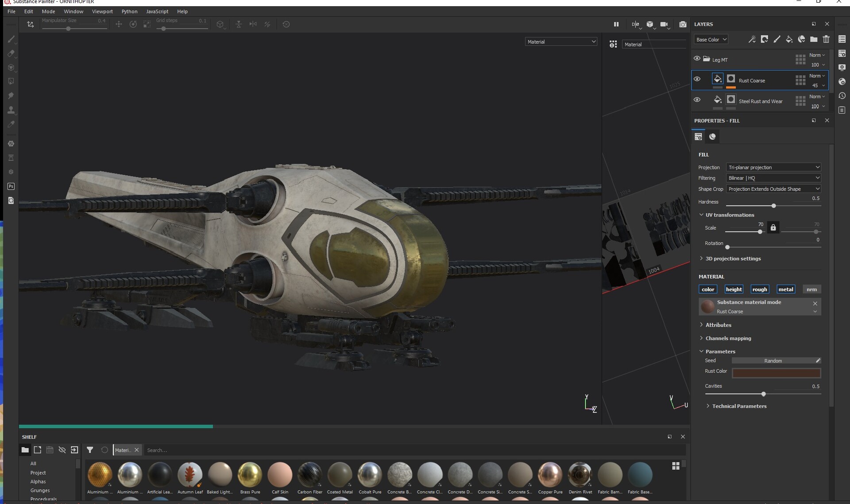Take a viewport screenshot with camera icon
Viewport: 850px width, 504px height.
click(683, 24)
